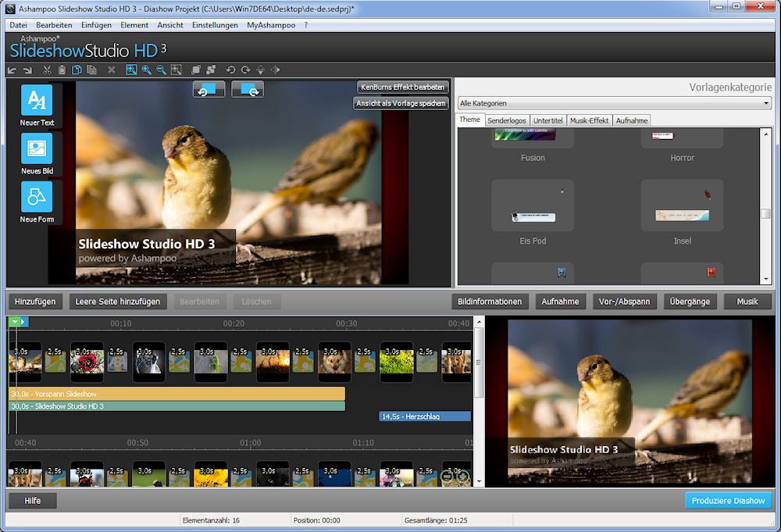Click timeline zoom-out minus icon
Image resolution: width=781 pixels, height=532 pixels.
coord(448,476)
